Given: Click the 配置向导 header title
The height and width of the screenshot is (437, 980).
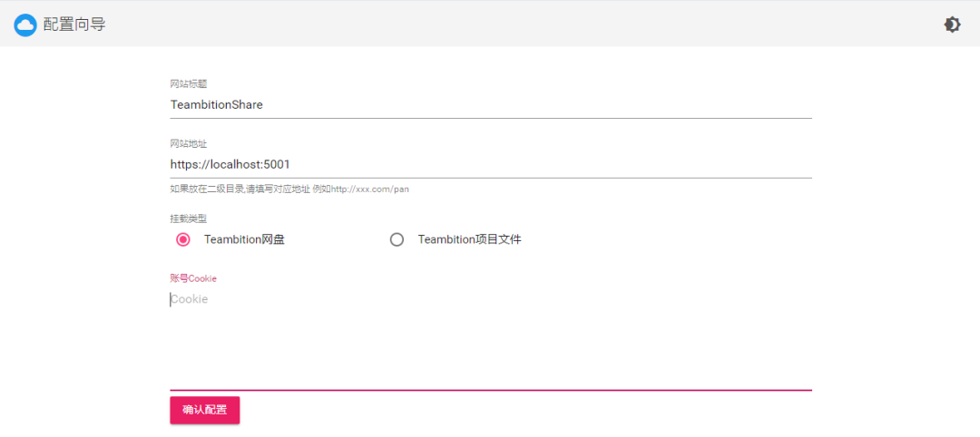Looking at the screenshot, I should [x=74, y=24].
